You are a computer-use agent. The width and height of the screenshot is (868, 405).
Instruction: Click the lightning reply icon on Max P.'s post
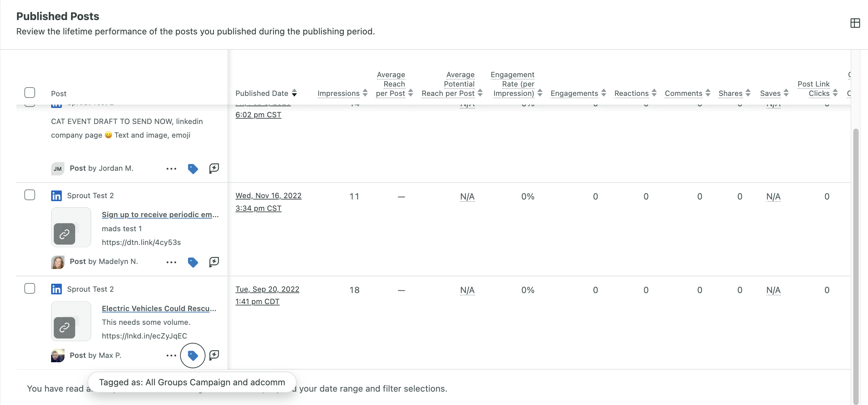(214, 355)
